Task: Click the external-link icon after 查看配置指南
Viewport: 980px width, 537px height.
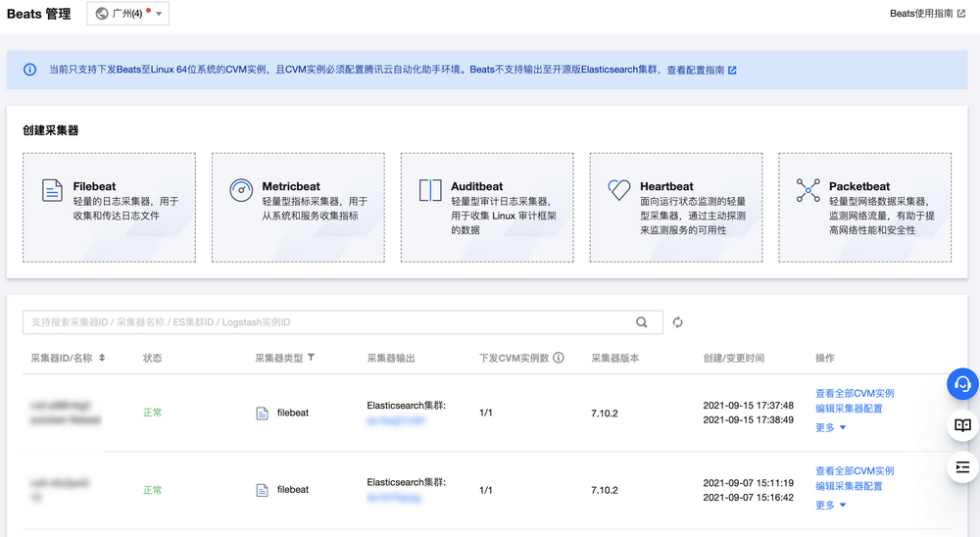Action: point(732,70)
